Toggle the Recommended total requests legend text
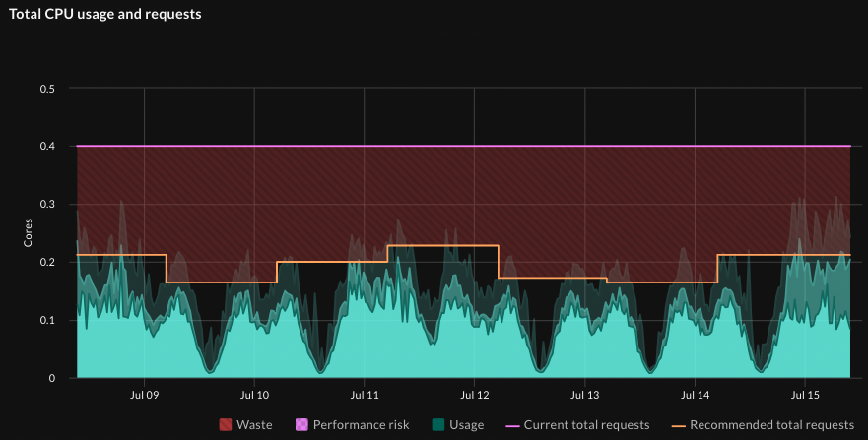Screen dimensions: 868x440 [x=771, y=425]
